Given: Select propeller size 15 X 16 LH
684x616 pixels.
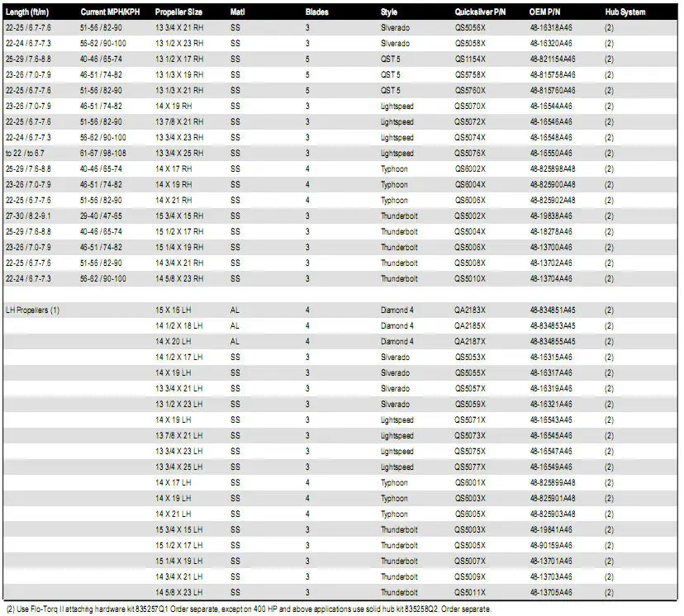Looking at the screenshot, I should (x=173, y=310).
